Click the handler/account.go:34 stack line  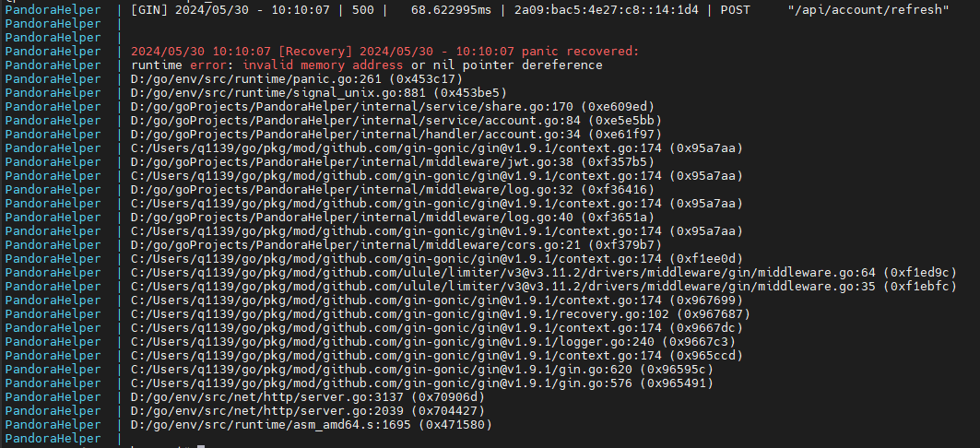click(x=396, y=134)
